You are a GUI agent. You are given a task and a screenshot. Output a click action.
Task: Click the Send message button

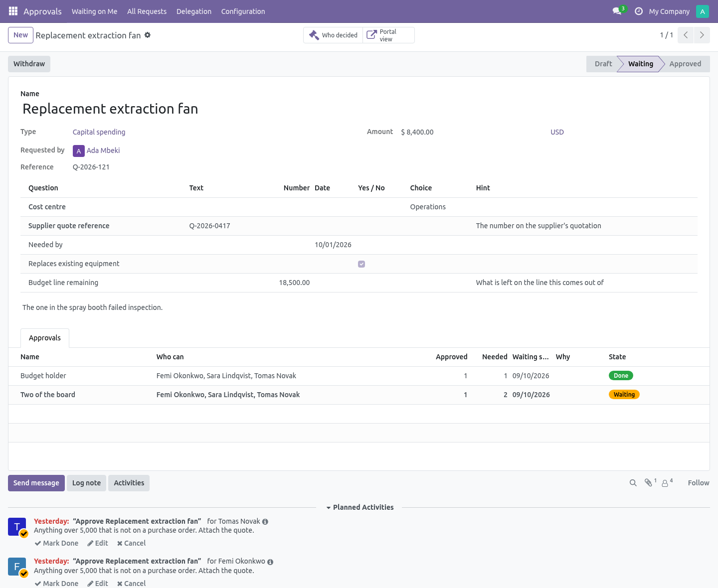pyautogui.click(x=36, y=483)
